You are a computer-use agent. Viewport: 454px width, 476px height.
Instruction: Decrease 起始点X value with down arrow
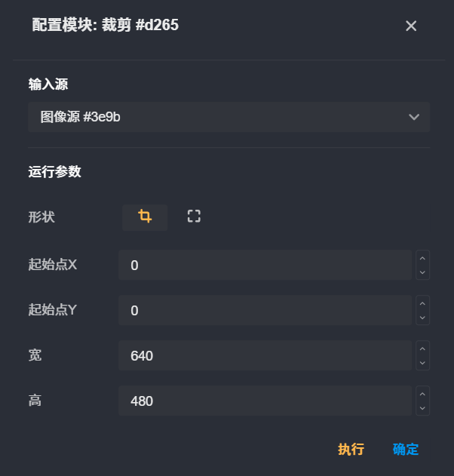[x=423, y=272]
